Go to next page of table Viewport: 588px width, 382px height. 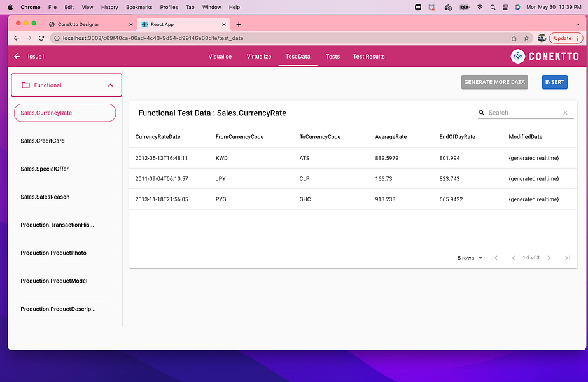pos(549,258)
